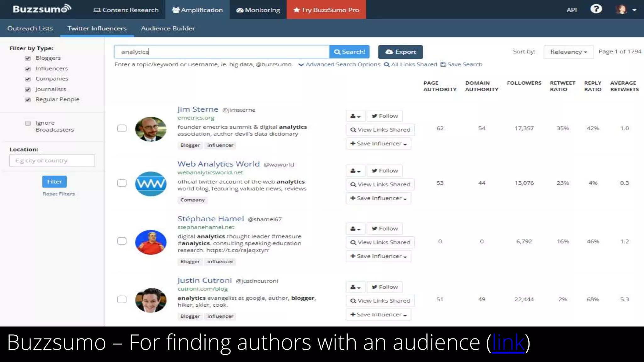The height and width of the screenshot is (362, 644).
Task: View links shared by Justin Cutroni
Action: pos(380,301)
